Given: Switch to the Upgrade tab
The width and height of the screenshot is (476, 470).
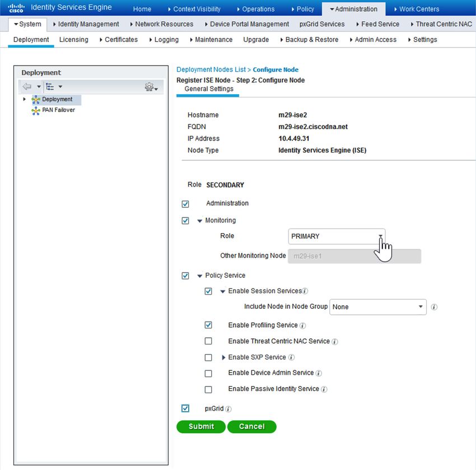Looking at the screenshot, I should (256, 39).
